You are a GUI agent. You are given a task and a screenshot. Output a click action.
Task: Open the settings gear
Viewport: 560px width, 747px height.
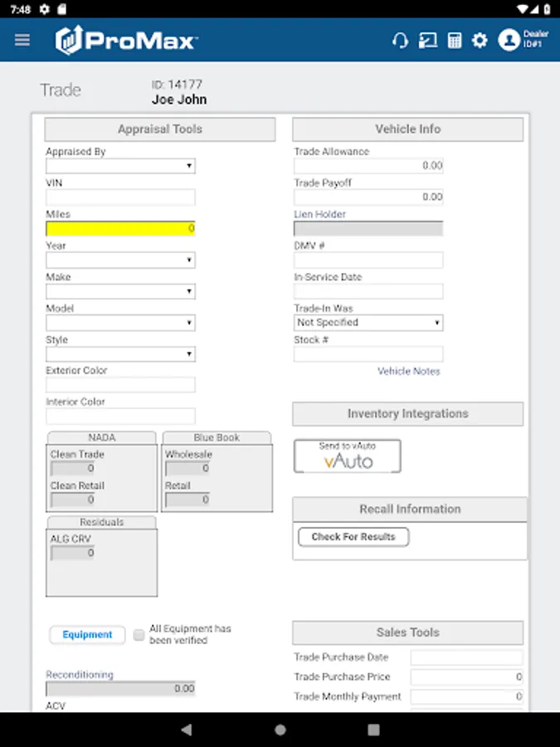[480, 41]
